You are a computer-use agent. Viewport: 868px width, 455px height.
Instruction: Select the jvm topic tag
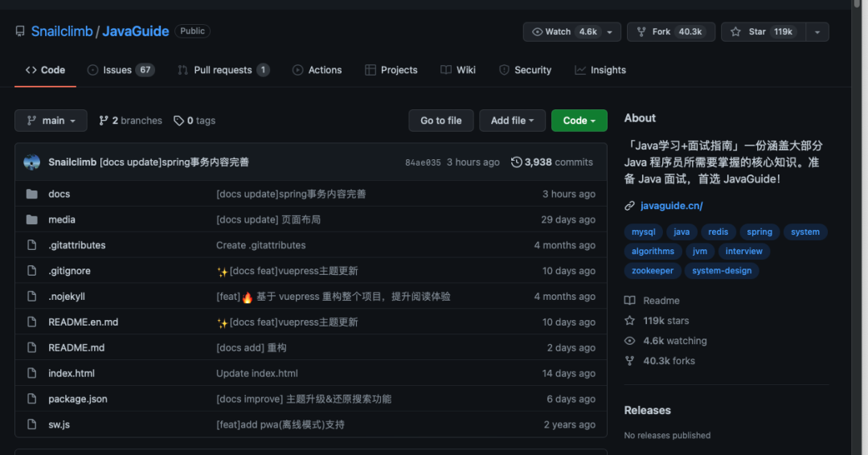pos(700,252)
